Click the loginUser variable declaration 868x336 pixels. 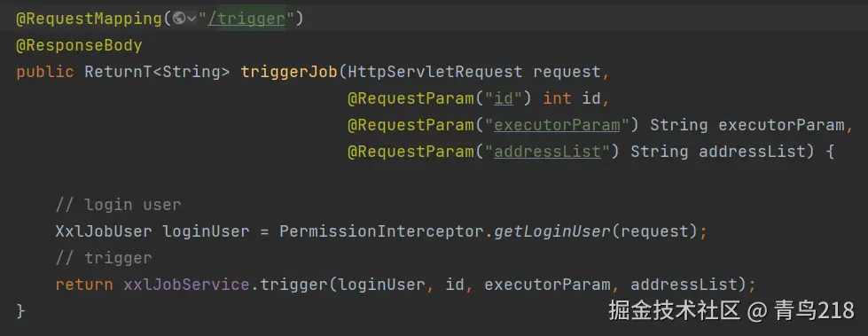(x=206, y=231)
